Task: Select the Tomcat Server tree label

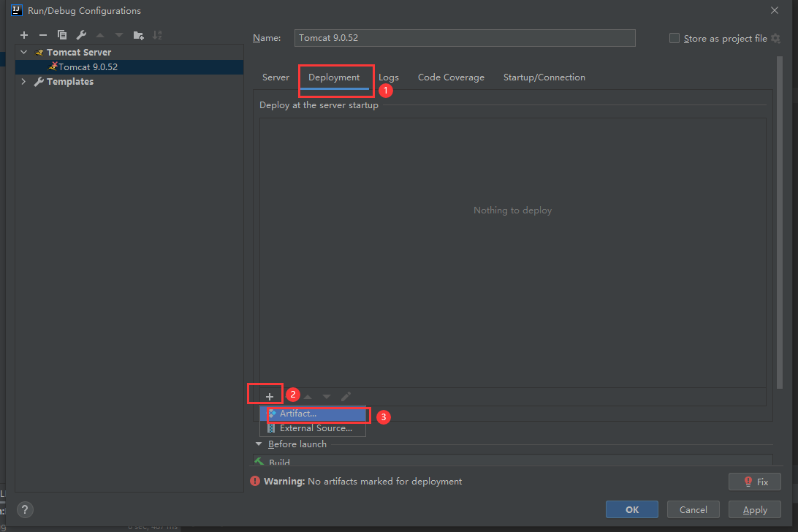Action: click(79, 52)
